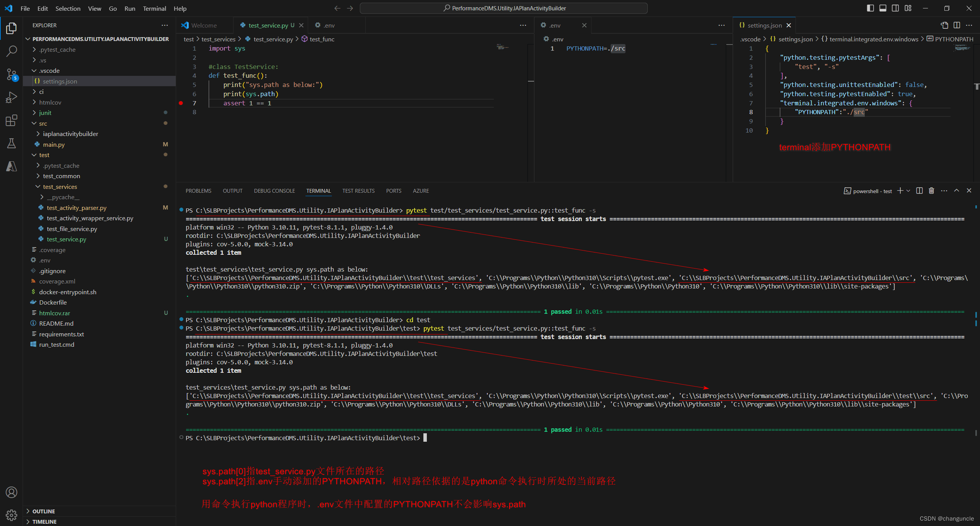The height and width of the screenshot is (526, 980).
Task: Collapse the test_services folder
Action: point(60,187)
